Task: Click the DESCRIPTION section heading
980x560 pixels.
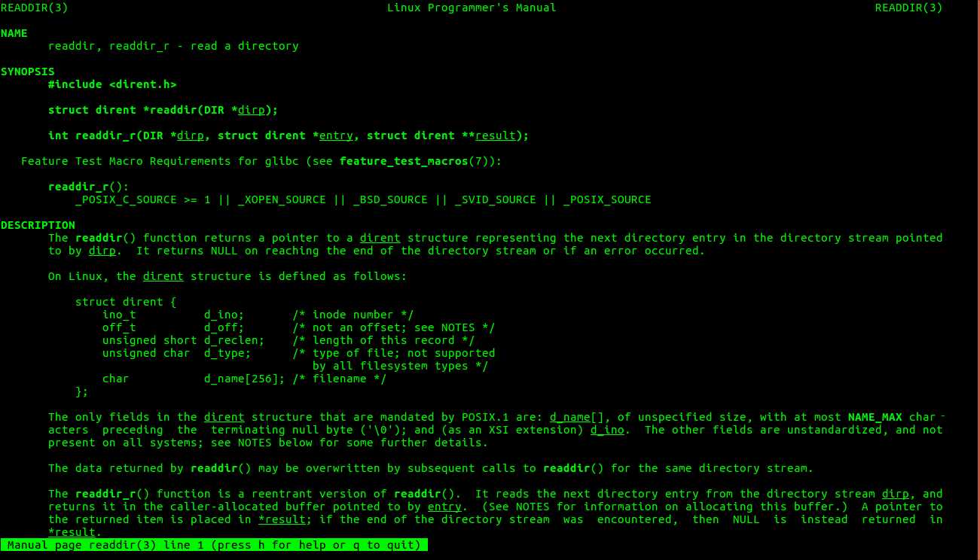Action: (x=38, y=225)
